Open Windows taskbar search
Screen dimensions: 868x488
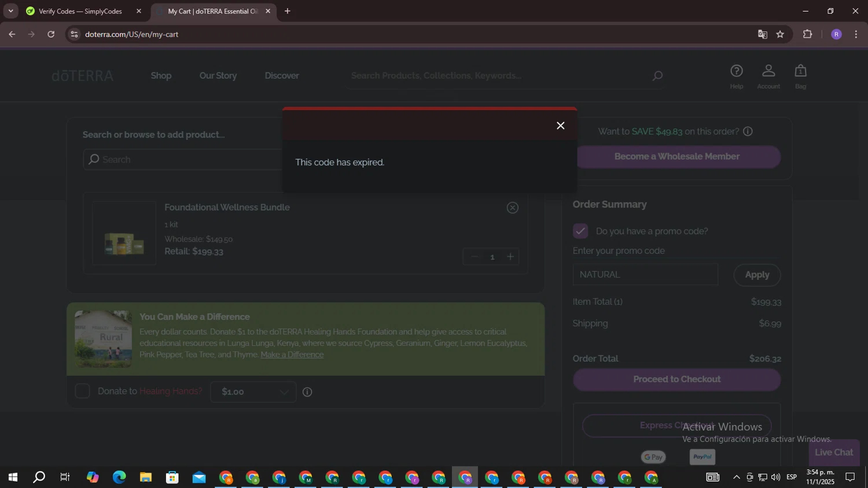(39, 478)
